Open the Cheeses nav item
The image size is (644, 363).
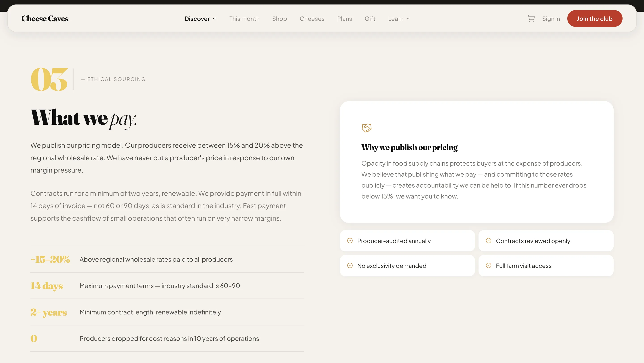pyautogui.click(x=312, y=19)
